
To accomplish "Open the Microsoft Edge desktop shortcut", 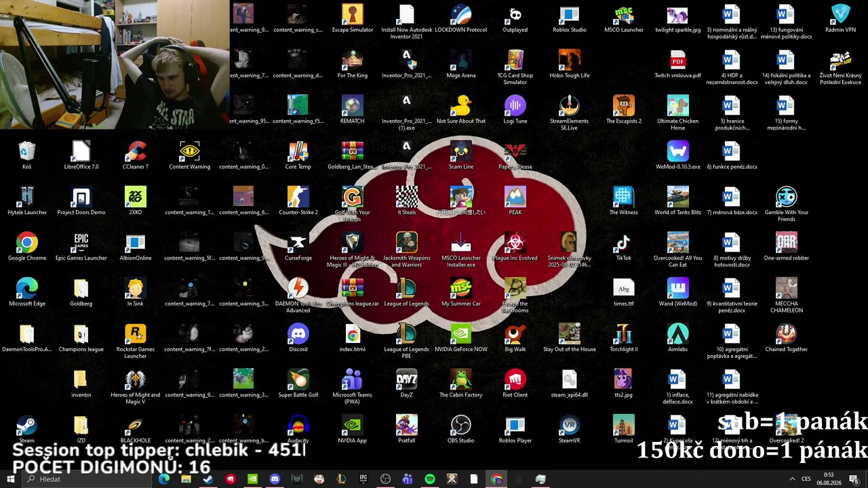I will tap(27, 288).
